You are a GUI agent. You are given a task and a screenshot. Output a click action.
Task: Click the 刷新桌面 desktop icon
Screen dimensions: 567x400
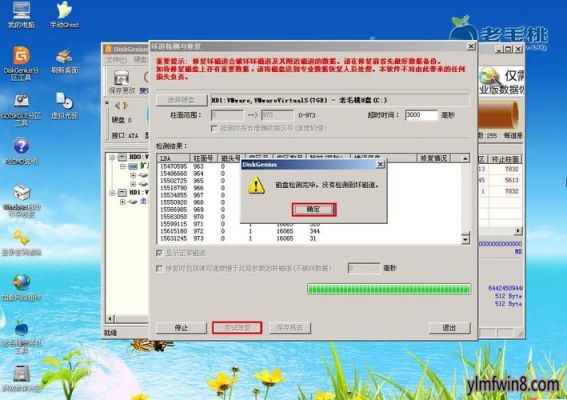click(64, 61)
